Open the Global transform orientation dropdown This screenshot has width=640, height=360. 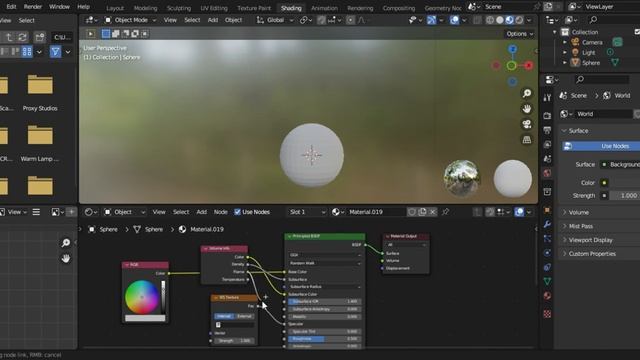[x=275, y=20]
